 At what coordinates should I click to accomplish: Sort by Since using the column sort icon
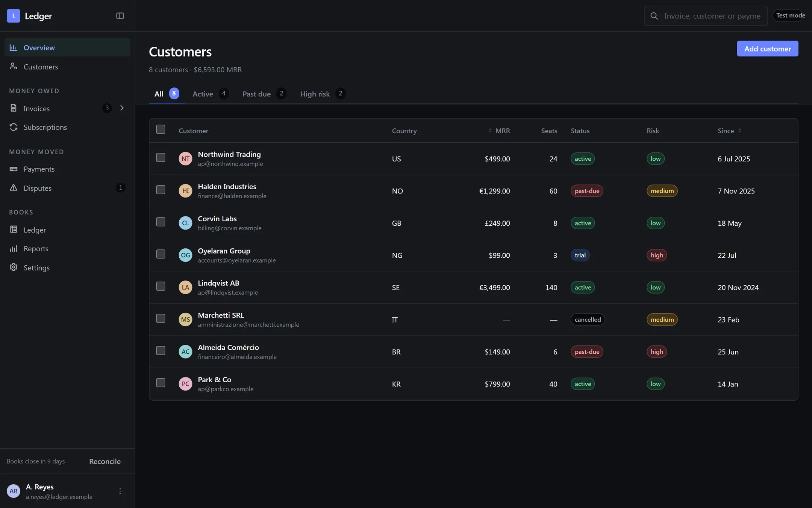(740, 131)
